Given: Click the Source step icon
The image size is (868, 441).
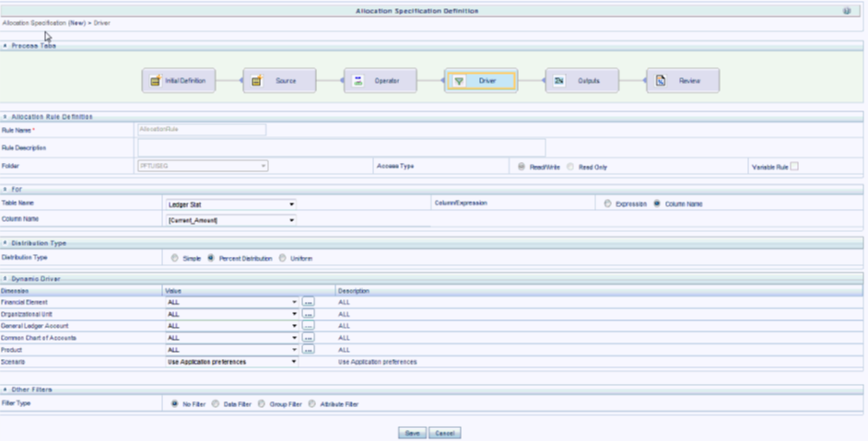Looking at the screenshot, I should pos(257,81).
